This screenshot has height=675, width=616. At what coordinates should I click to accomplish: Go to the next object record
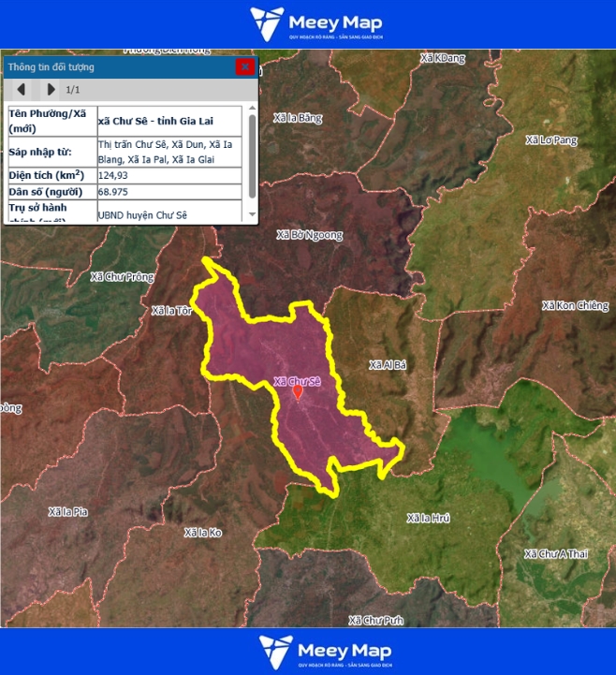pyautogui.click(x=51, y=90)
